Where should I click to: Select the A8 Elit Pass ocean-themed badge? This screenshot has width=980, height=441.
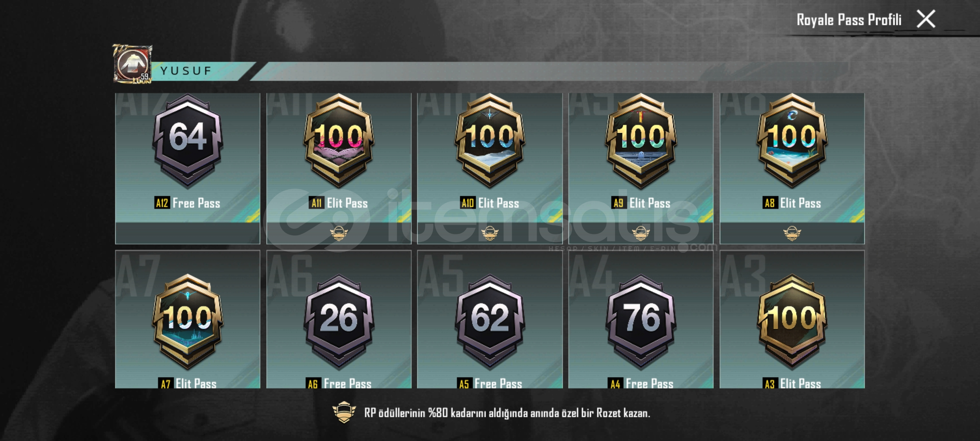[792, 141]
